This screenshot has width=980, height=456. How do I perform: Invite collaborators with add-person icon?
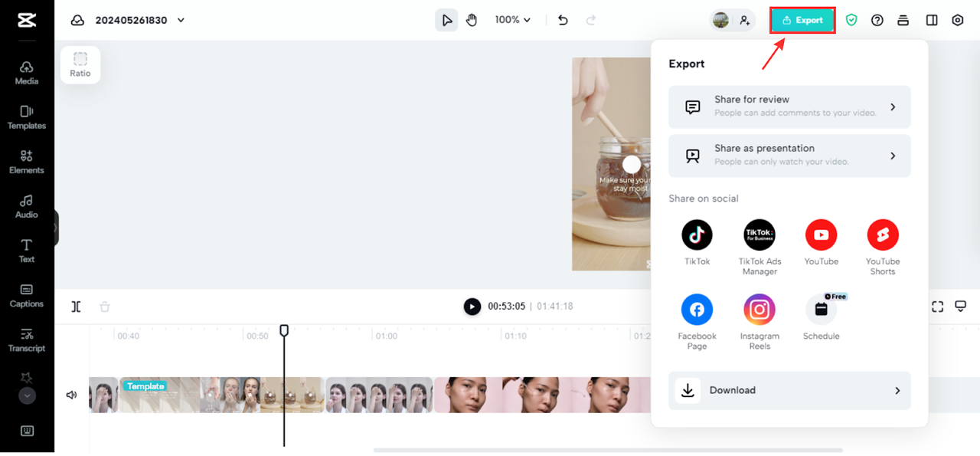(x=744, y=20)
